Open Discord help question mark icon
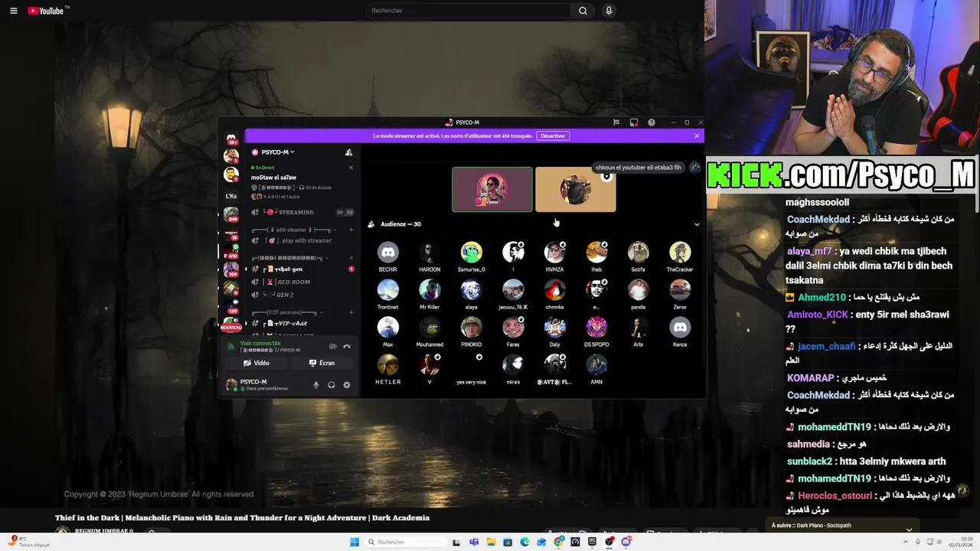 pyautogui.click(x=652, y=122)
